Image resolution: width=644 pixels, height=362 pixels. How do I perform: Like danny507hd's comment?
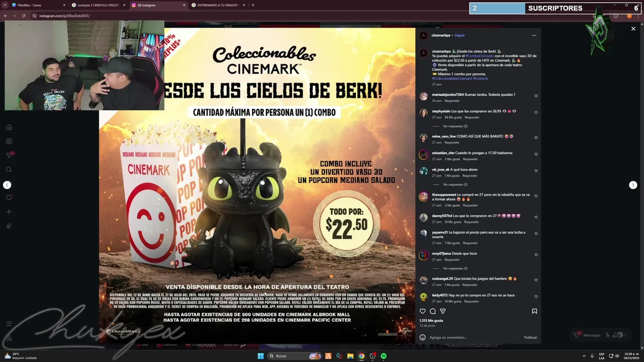pos(536,217)
